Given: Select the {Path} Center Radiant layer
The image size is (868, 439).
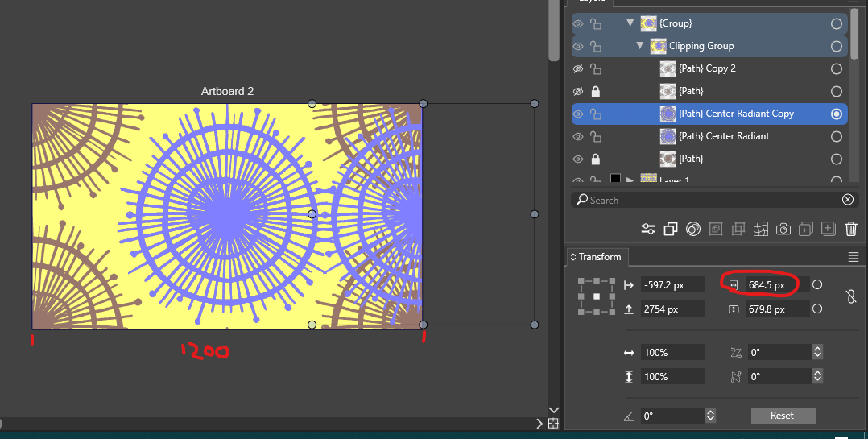Looking at the screenshot, I should coord(723,136).
